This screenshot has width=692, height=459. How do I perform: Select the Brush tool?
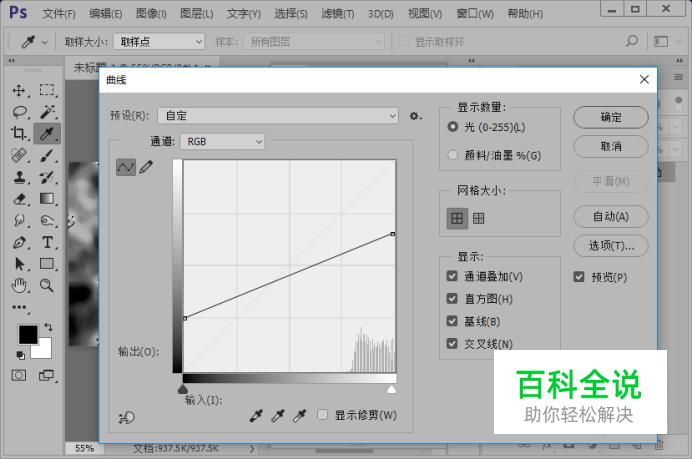(47, 155)
